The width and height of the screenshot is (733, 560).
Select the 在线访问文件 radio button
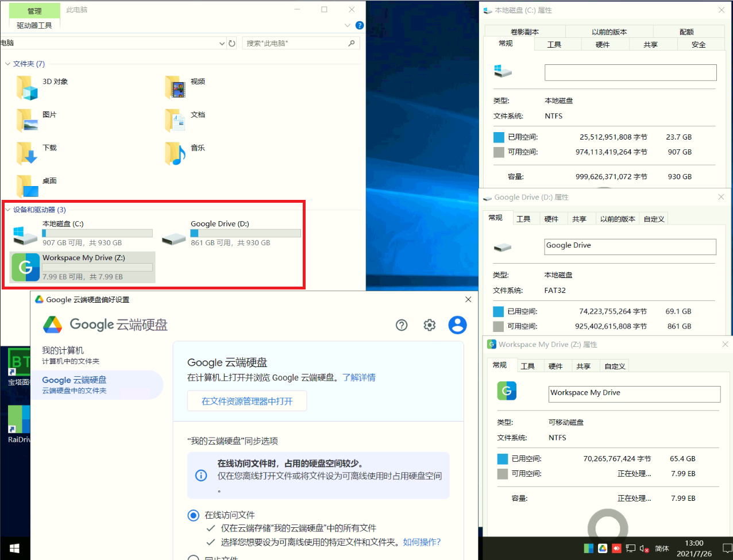coord(194,515)
